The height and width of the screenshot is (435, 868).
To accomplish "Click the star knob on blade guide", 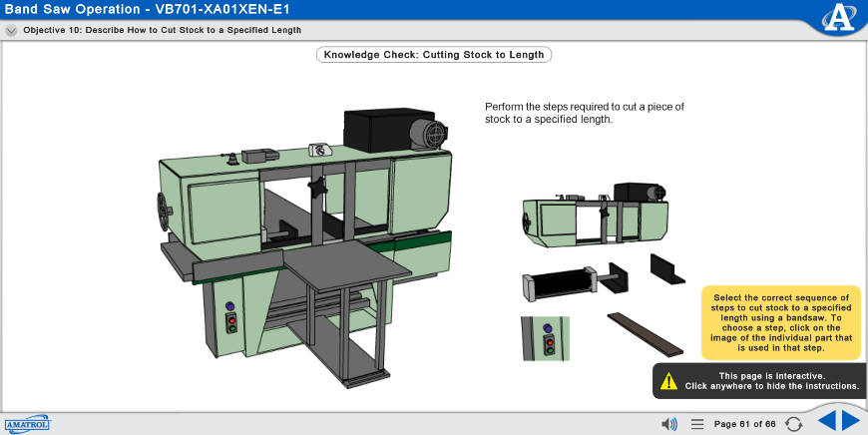I will tap(318, 190).
